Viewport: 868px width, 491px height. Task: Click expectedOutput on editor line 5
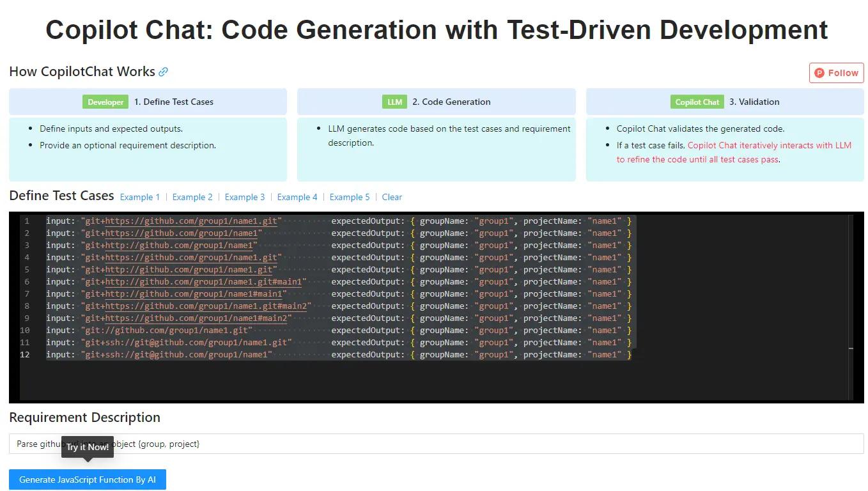(368, 270)
